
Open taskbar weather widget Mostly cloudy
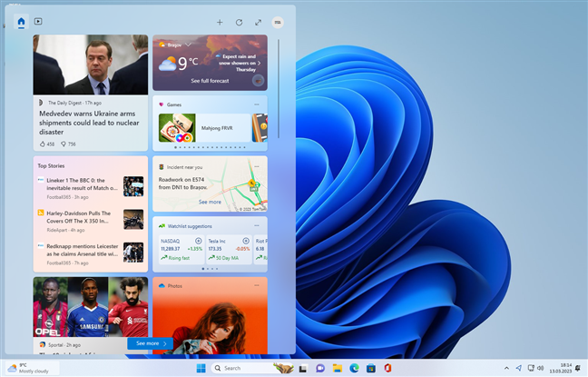pos(33,368)
